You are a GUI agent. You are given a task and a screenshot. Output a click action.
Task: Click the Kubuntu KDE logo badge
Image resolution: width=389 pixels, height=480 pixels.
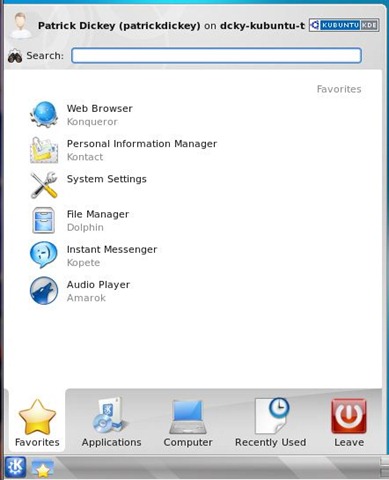(x=344, y=25)
